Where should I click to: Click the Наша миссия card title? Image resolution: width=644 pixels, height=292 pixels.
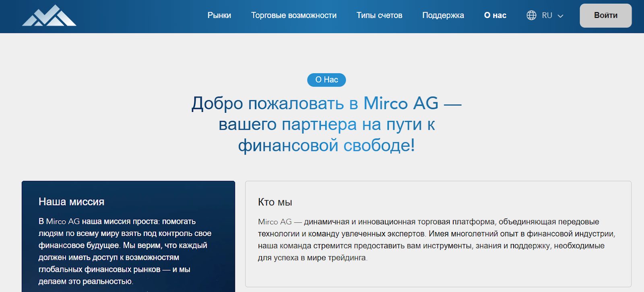click(x=71, y=202)
